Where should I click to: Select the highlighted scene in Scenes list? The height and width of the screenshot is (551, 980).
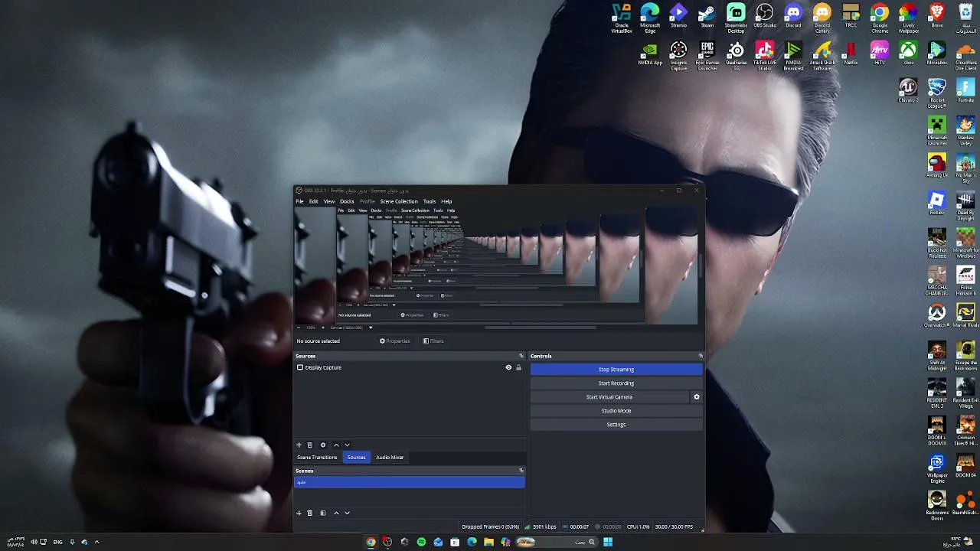click(x=410, y=482)
